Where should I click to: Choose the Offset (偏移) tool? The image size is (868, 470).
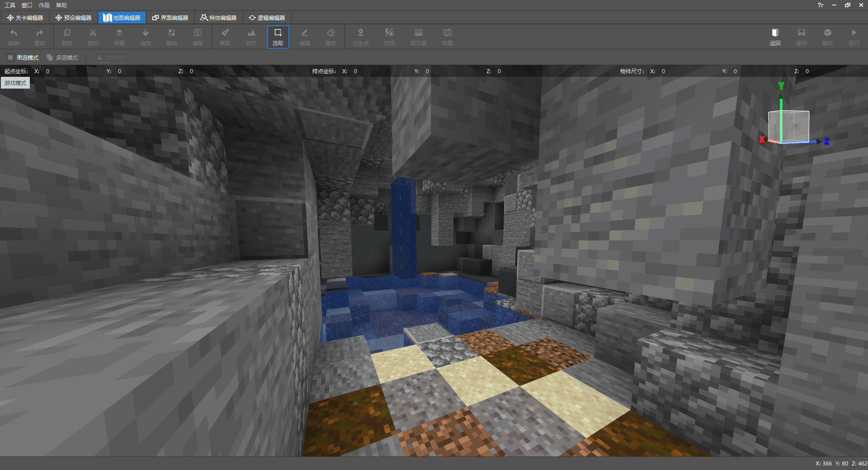click(198, 37)
